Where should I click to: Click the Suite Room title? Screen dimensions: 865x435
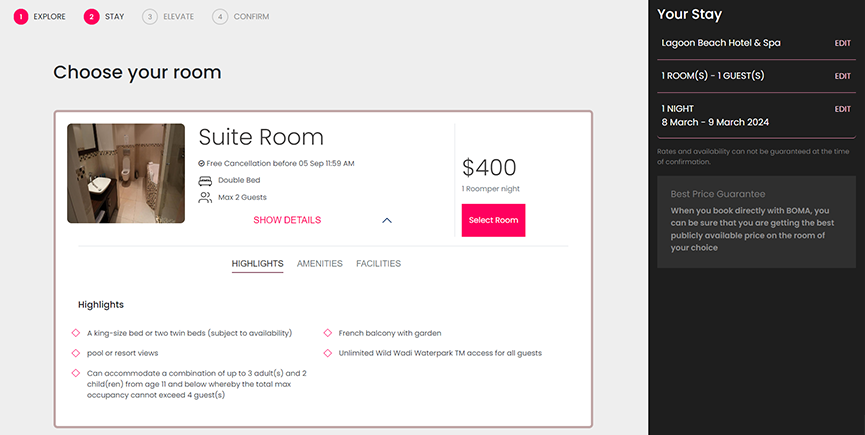(x=261, y=137)
